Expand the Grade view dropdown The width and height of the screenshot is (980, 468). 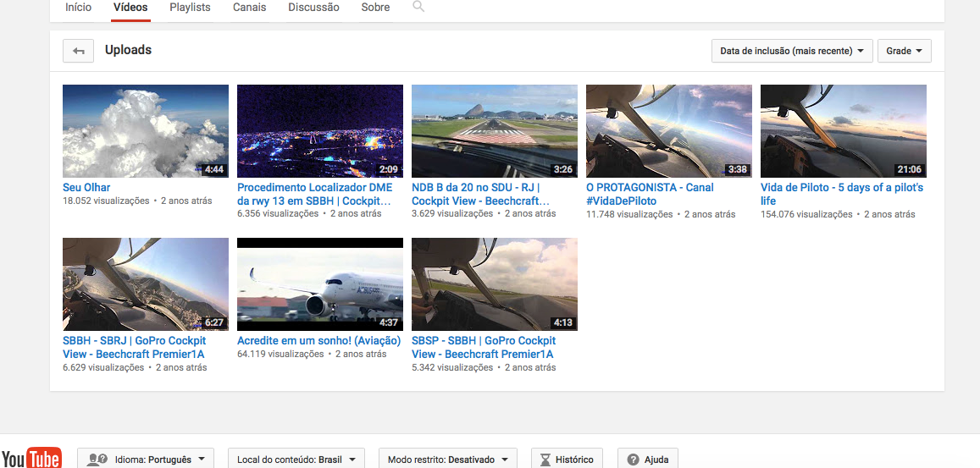tap(905, 51)
